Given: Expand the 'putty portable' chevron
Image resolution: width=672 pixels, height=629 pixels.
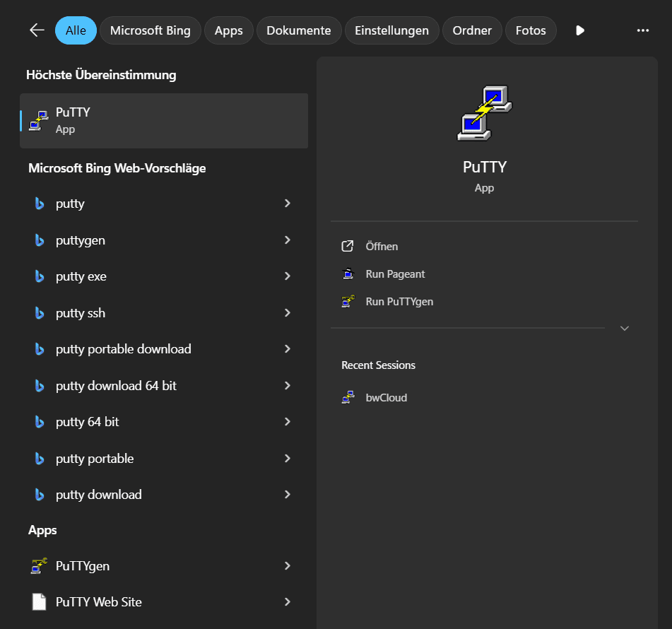Looking at the screenshot, I should (288, 459).
